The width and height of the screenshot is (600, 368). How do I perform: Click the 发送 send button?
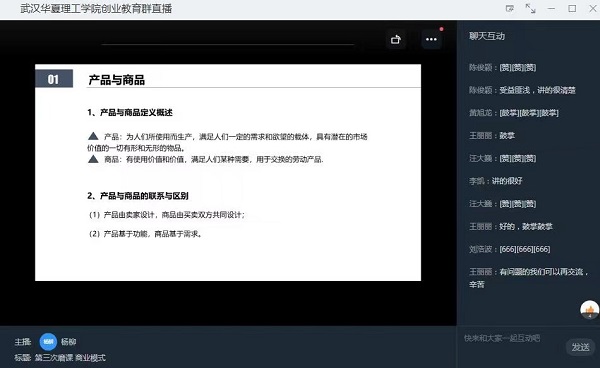tap(580, 347)
